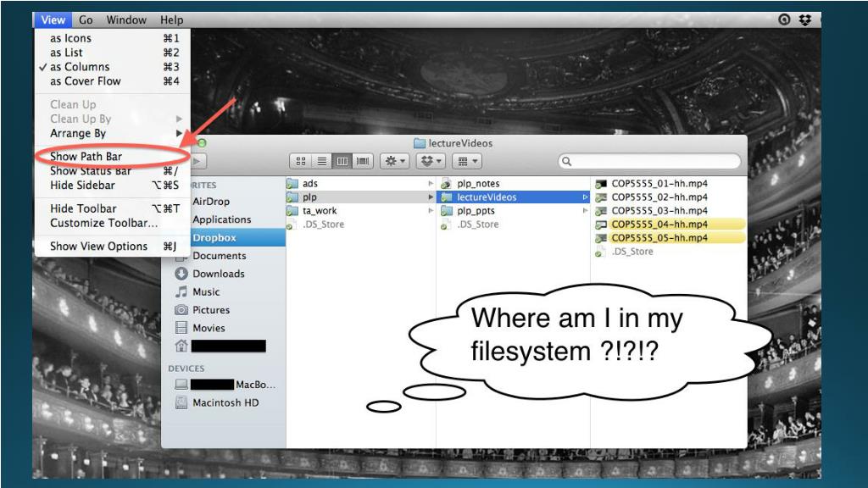Screen dimensions: 868x488
Task: Click the Music note sidebar icon
Action: (x=181, y=291)
